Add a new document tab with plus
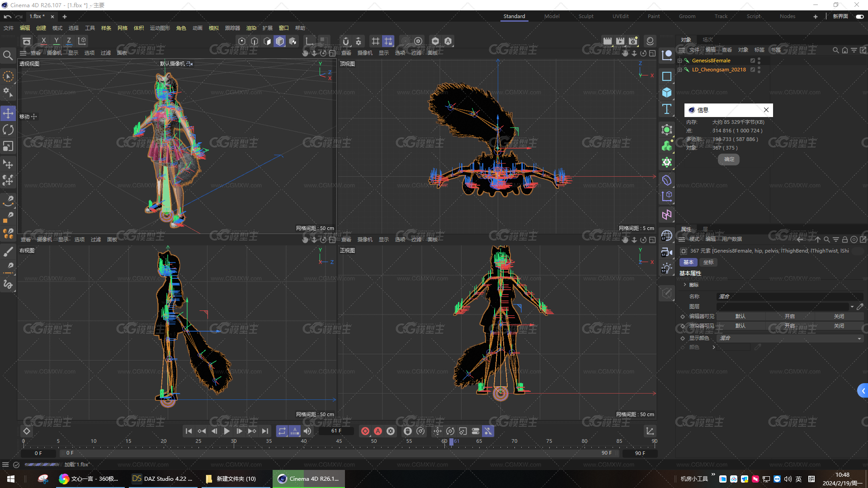Screen dimensions: 868x488 pyautogui.click(x=65, y=17)
